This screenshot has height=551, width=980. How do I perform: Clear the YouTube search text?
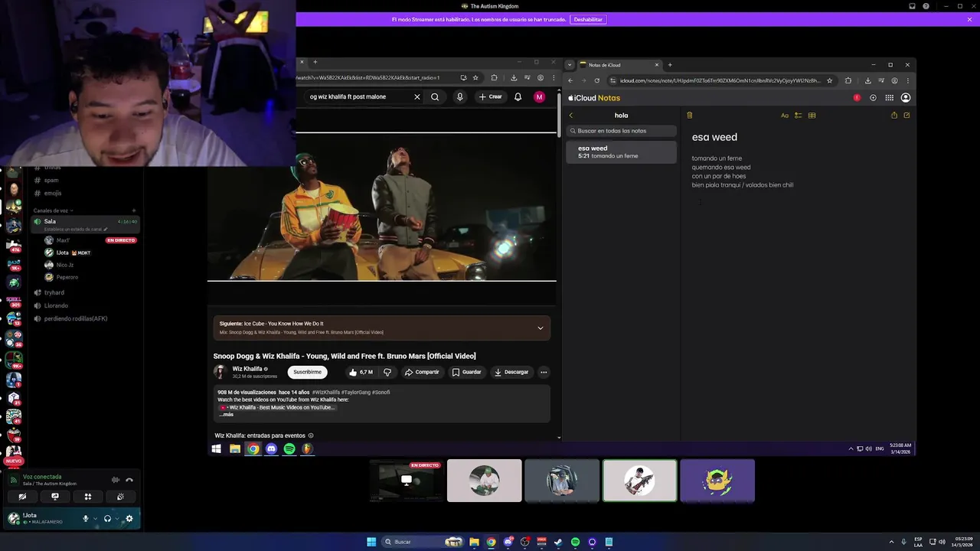coord(417,97)
